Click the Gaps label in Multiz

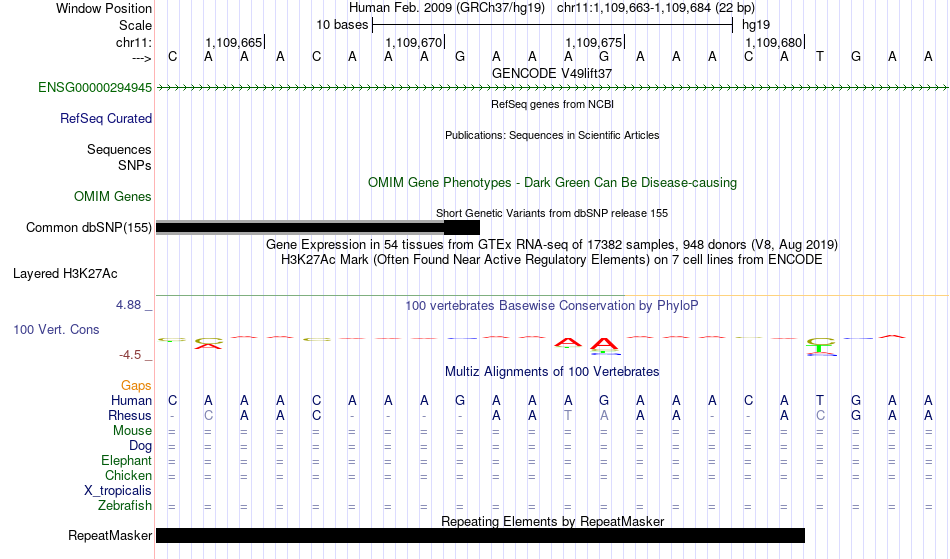[136, 386]
